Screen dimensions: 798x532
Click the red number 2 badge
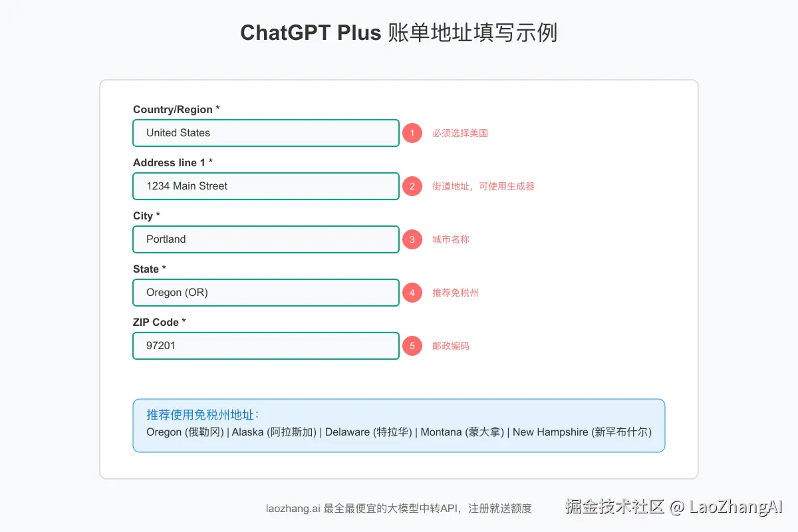[412, 186]
